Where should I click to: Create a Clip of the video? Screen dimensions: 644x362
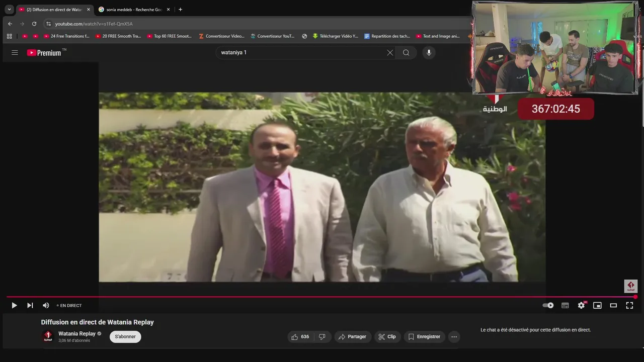[x=387, y=336]
